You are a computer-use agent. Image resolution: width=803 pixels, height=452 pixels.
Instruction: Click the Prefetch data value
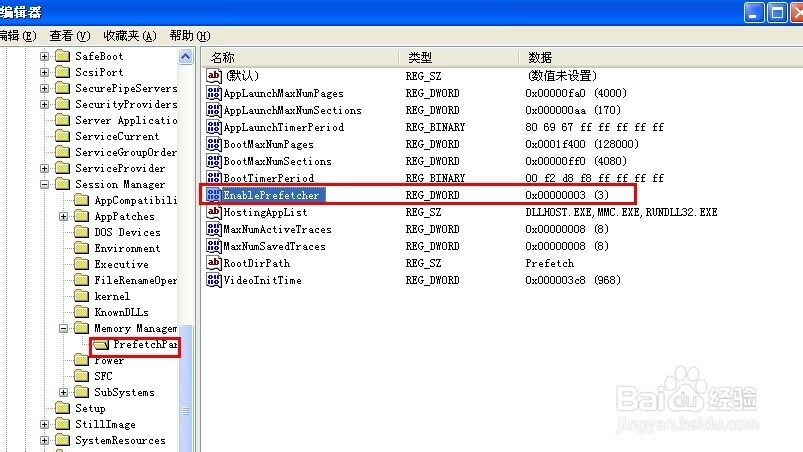pyautogui.click(x=550, y=263)
